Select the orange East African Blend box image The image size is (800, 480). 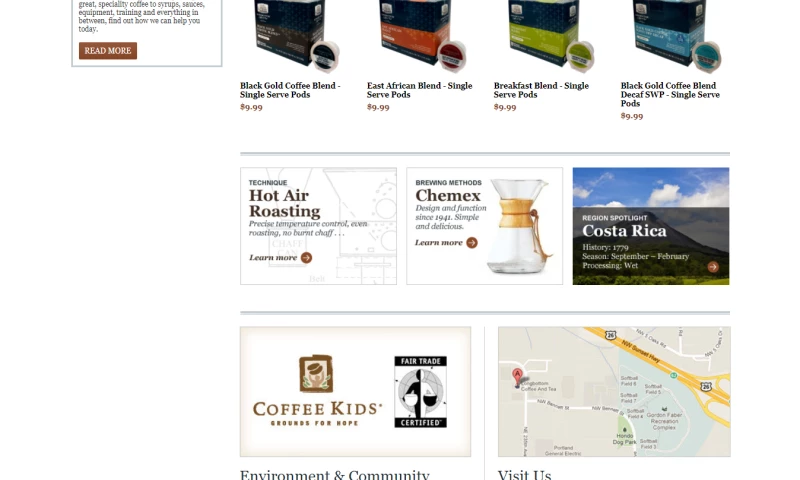point(423,36)
